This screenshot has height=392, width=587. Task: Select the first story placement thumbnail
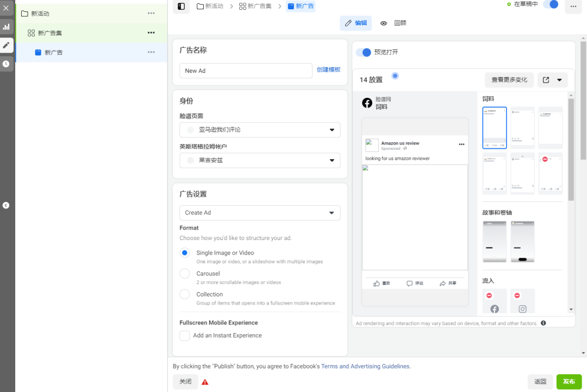(x=495, y=242)
